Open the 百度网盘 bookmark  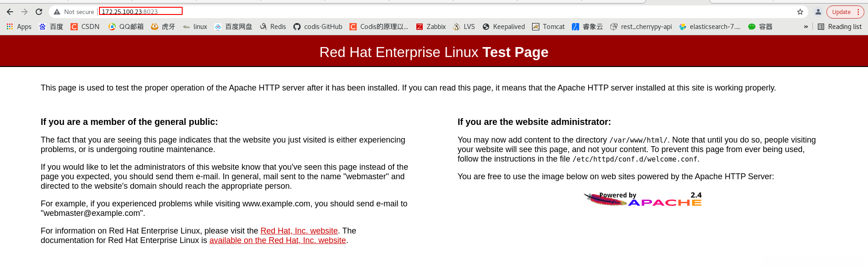point(233,27)
